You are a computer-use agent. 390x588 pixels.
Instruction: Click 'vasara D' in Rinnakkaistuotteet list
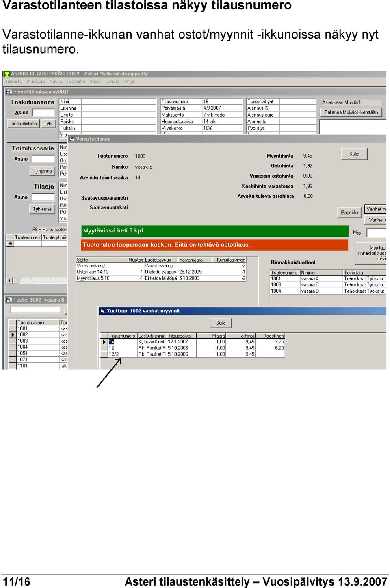coord(321,291)
